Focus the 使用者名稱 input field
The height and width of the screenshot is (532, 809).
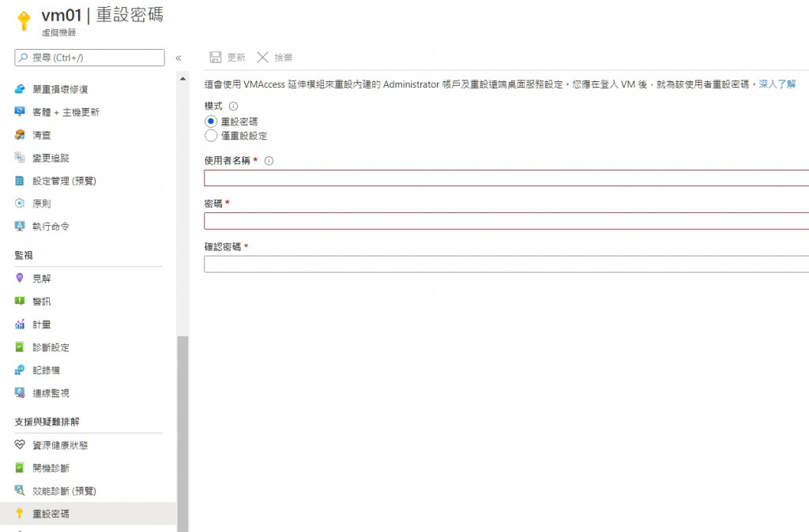[506, 178]
